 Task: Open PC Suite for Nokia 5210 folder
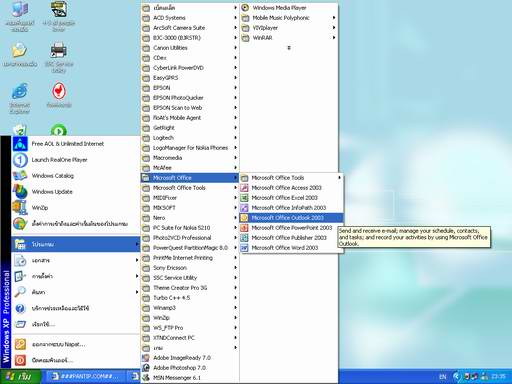point(189,228)
